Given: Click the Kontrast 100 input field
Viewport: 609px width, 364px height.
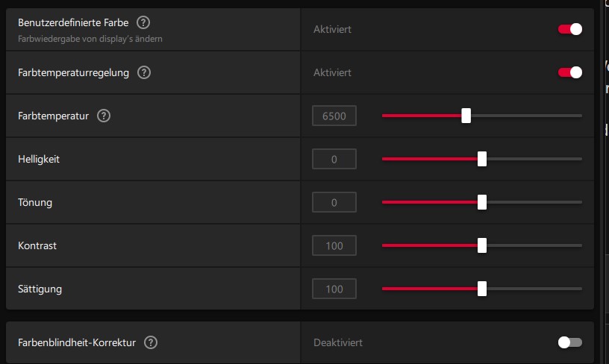Looking at the screenshot, I should pyautogui.click(x=334, y=245).
